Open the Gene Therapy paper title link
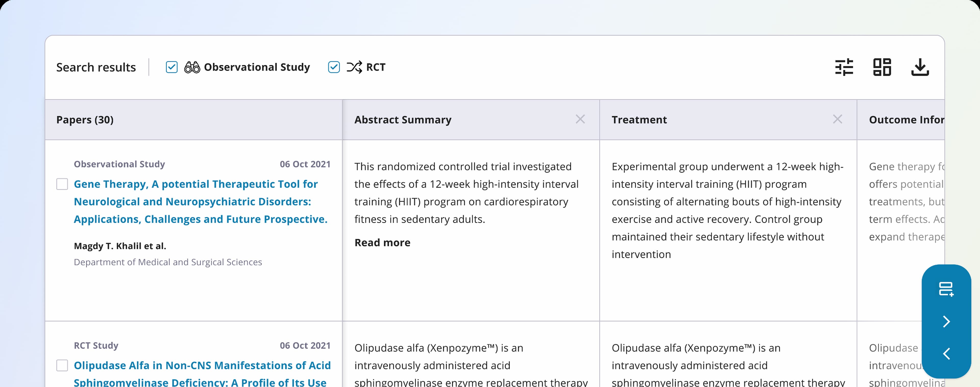 pyautogui.click(x=201, y=202)
